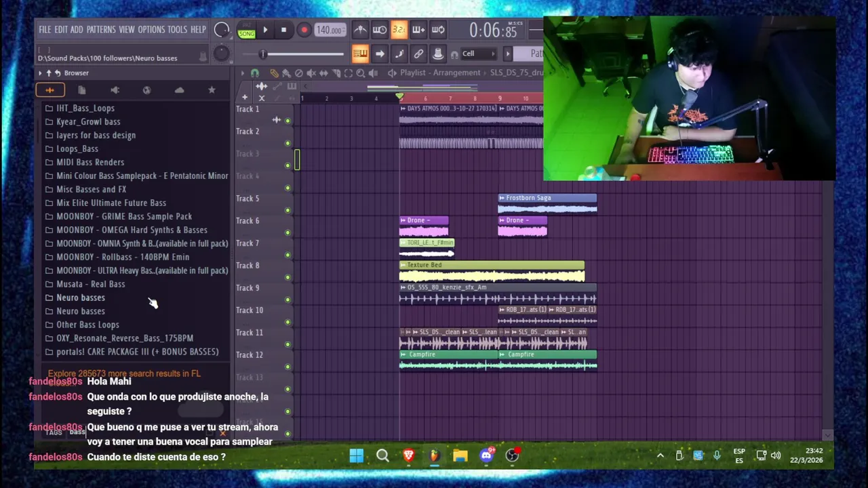Select the Browser cloud tab icon
This screenshot has width=868, height=488.
click(x=179, y=90)
